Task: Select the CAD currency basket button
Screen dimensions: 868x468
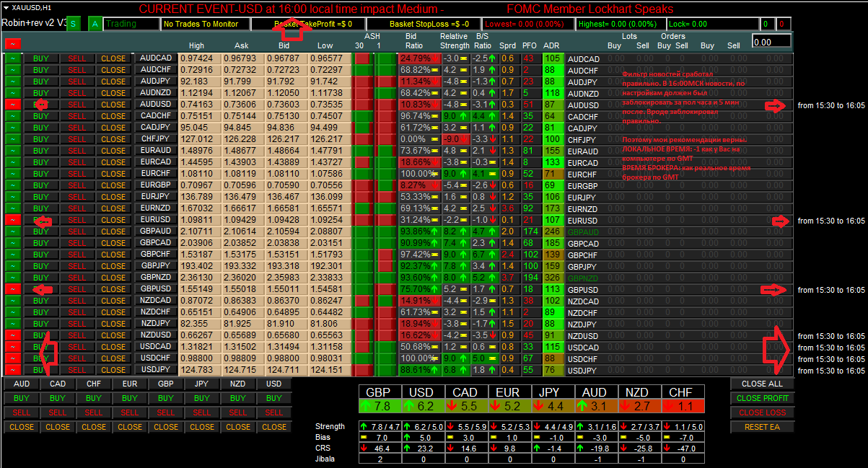Action: pos(58,384)
